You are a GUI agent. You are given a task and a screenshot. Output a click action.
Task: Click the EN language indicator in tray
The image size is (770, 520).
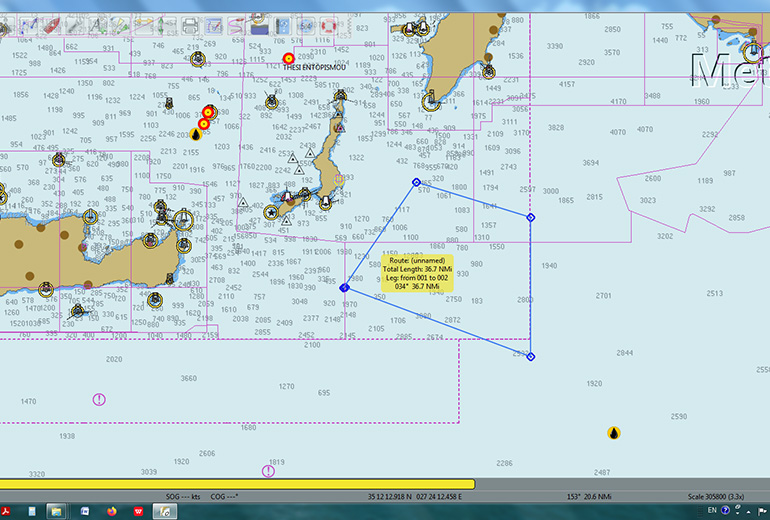click(x=712, y=510)
